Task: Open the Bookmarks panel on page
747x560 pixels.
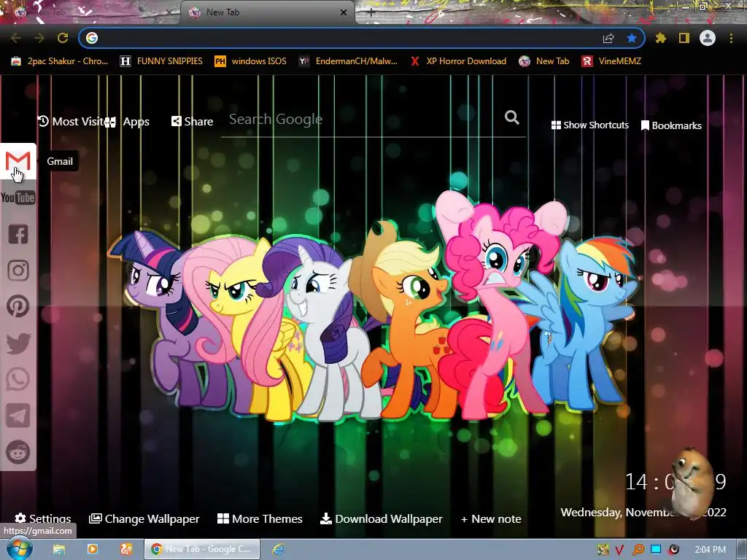Action: coord(671,125)
